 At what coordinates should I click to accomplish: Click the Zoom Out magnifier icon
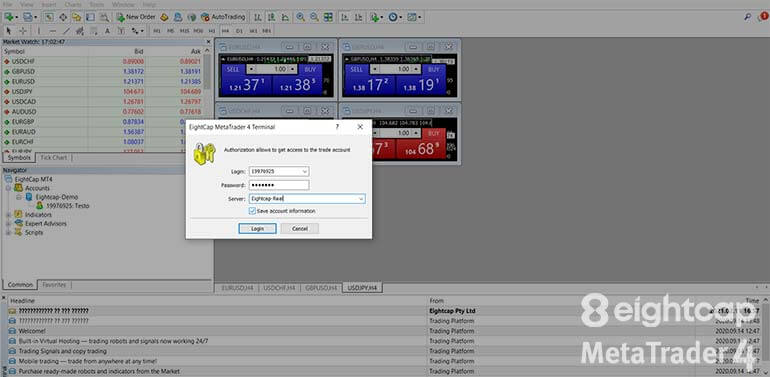click(x=314, y=17)
